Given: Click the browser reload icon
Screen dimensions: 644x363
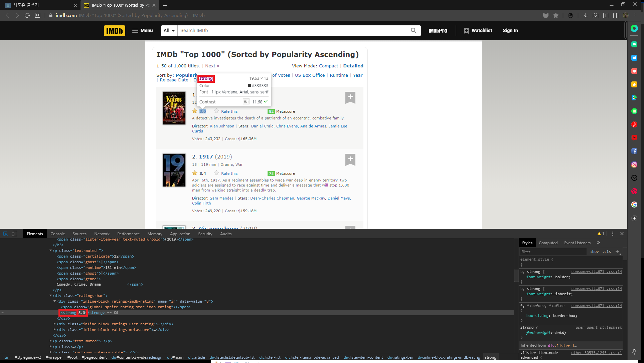Looking at the screenshot, I should (x=27, y=15).
